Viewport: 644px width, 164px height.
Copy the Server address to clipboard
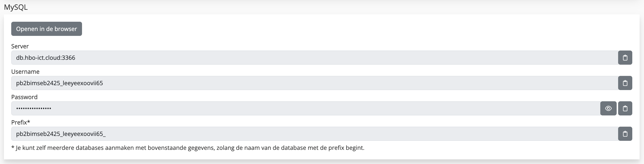point(625,58)
